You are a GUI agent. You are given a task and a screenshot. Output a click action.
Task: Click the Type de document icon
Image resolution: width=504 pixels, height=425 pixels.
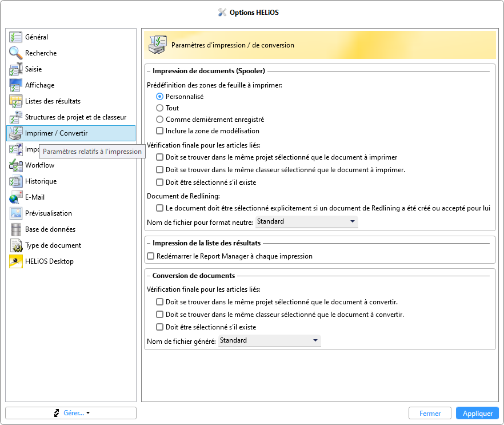[x=15, y=245]
